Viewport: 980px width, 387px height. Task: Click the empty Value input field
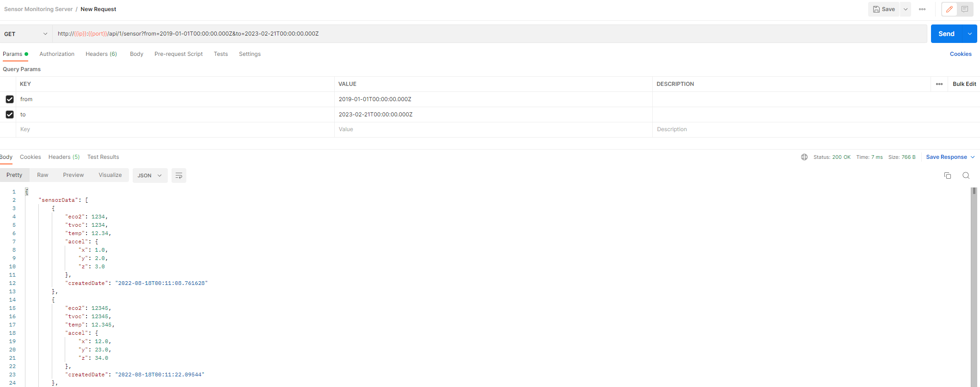(493, 130)
